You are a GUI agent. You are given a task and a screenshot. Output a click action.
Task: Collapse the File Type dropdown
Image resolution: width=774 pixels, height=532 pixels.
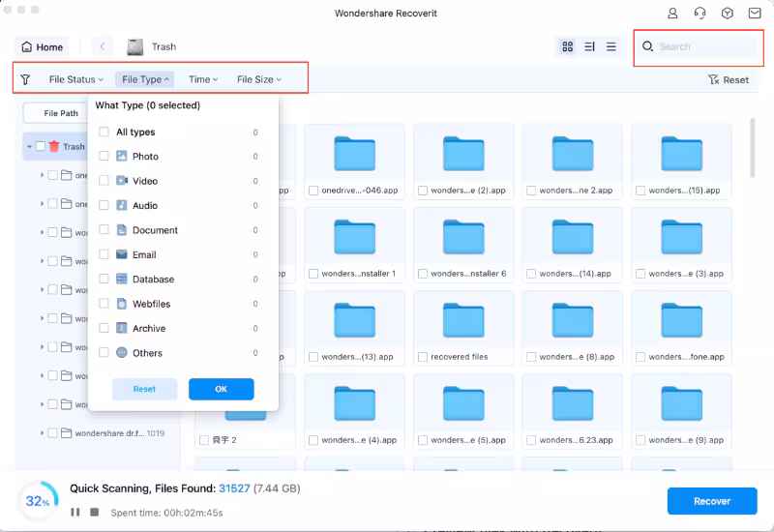point(144,79)
